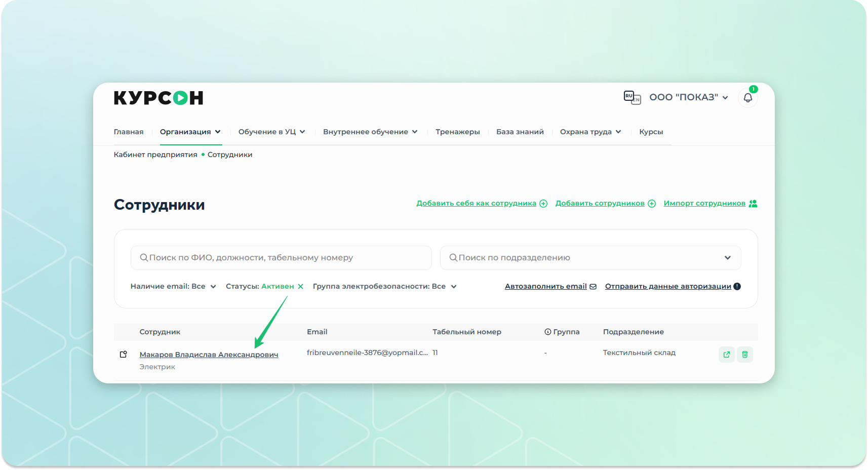
Task: Go to База знаний tab
Action: 520,132
